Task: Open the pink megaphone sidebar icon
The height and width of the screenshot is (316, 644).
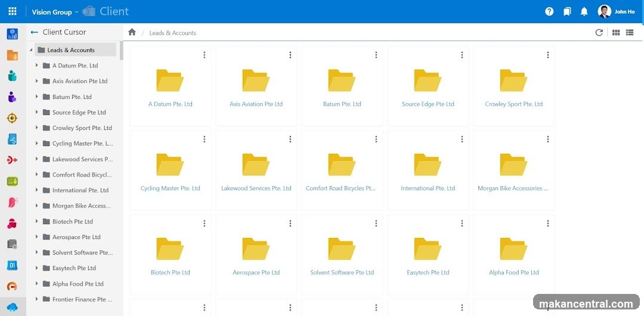Action: pyautogui.click(x=13, y=202)
